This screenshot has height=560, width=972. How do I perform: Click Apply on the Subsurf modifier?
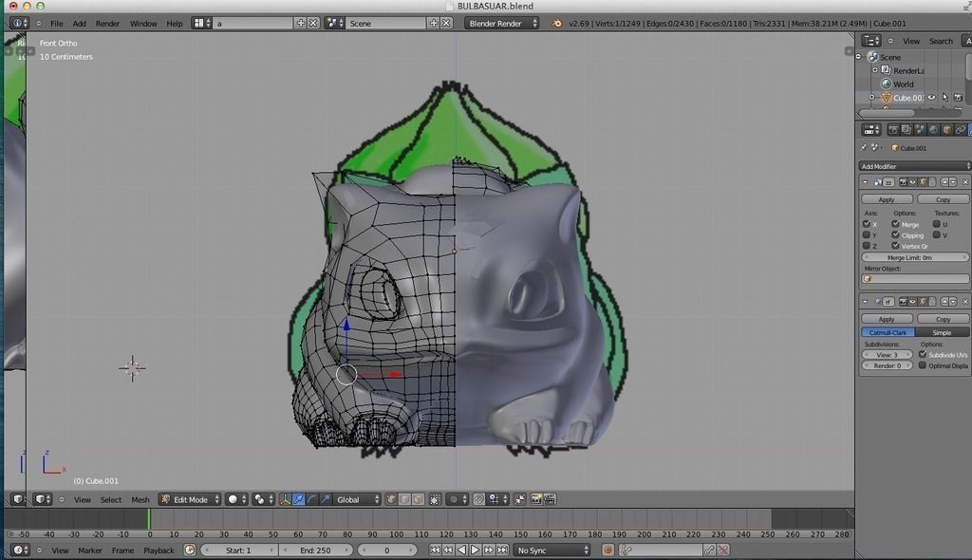coord(887,319)
